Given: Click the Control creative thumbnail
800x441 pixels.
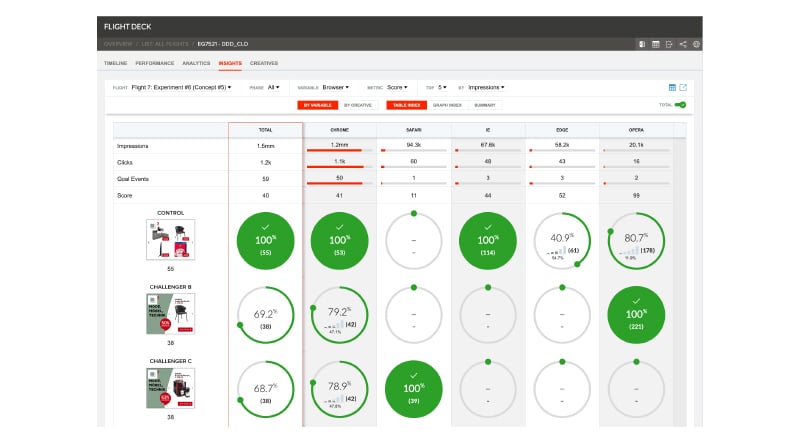Looking at the screenshot, I should click(170, 241).
